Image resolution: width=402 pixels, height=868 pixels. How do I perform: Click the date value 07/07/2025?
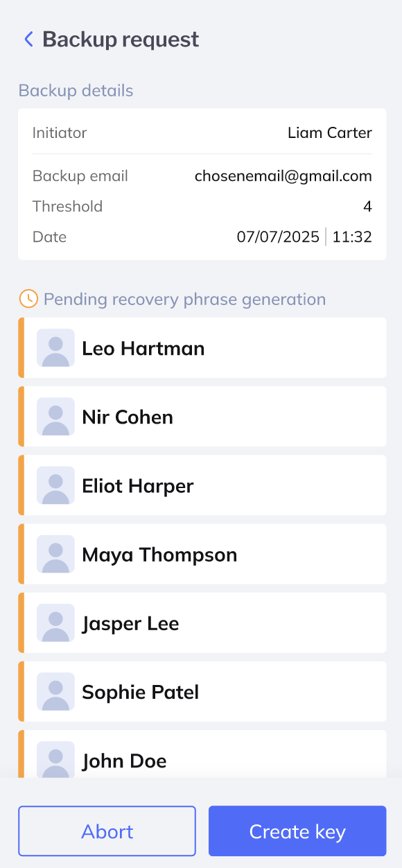(x=278, y=237)
